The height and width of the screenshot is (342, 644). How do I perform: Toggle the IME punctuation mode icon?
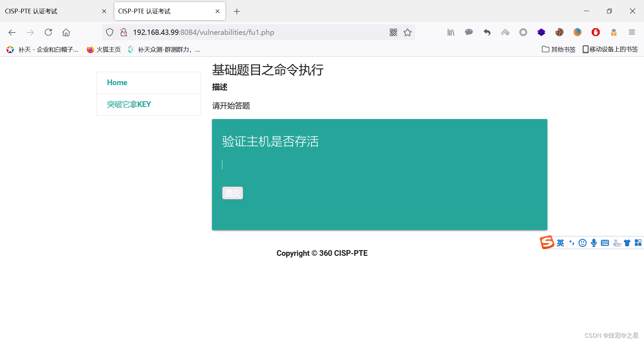(572, 243)
